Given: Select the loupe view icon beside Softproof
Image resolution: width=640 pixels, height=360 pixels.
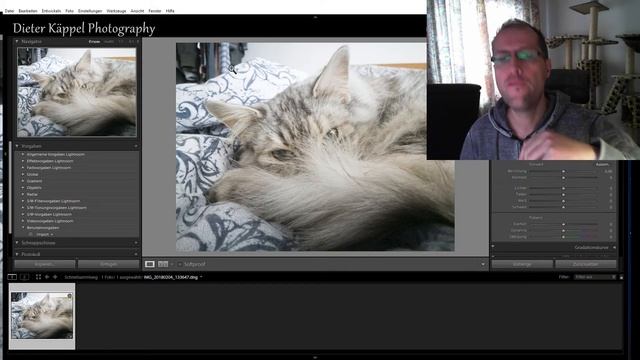Looking at the screenshot, I should point(150,264).
